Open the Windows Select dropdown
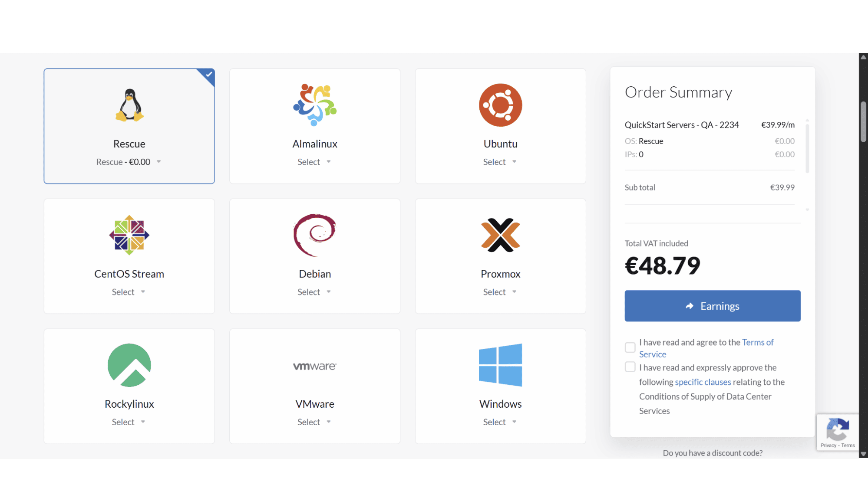The height and width of the screenshot is (488, 868). pos(500,422)
